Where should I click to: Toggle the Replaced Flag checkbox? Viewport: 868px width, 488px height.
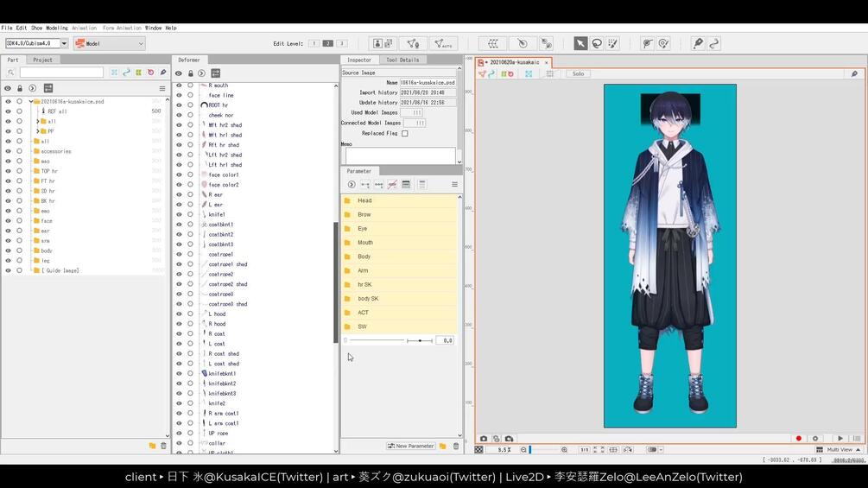click(405, 133)
